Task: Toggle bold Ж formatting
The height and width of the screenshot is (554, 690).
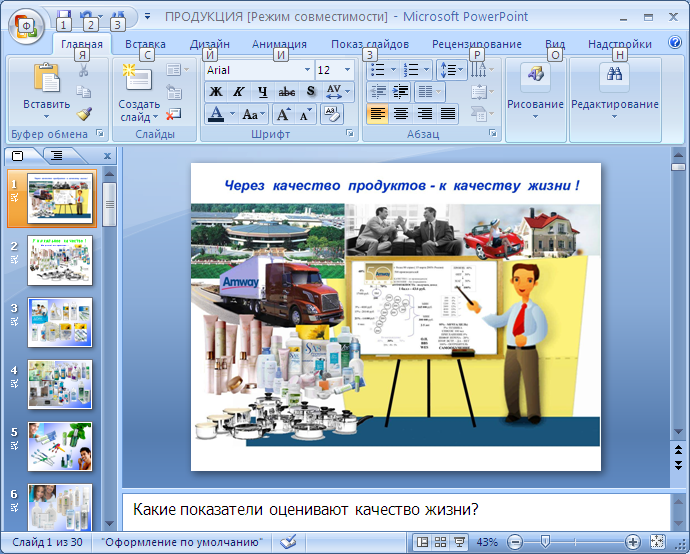Action: point(216,92)
